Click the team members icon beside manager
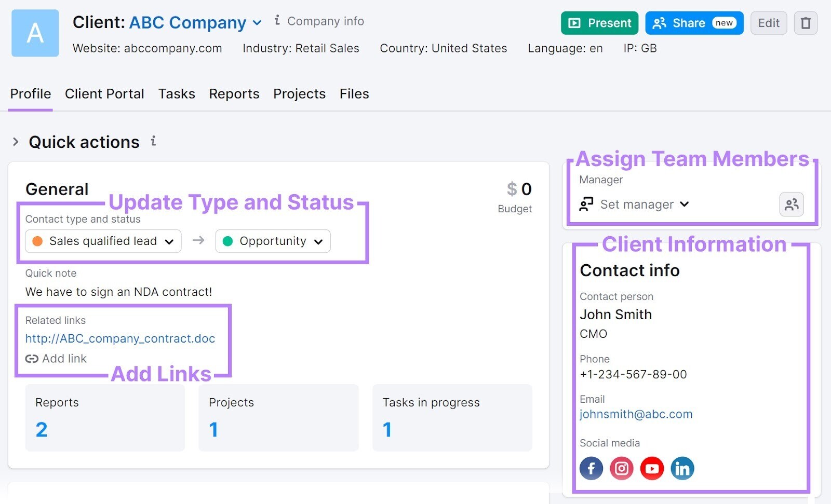Screen dimensions: 831x504 pos(791,205)
